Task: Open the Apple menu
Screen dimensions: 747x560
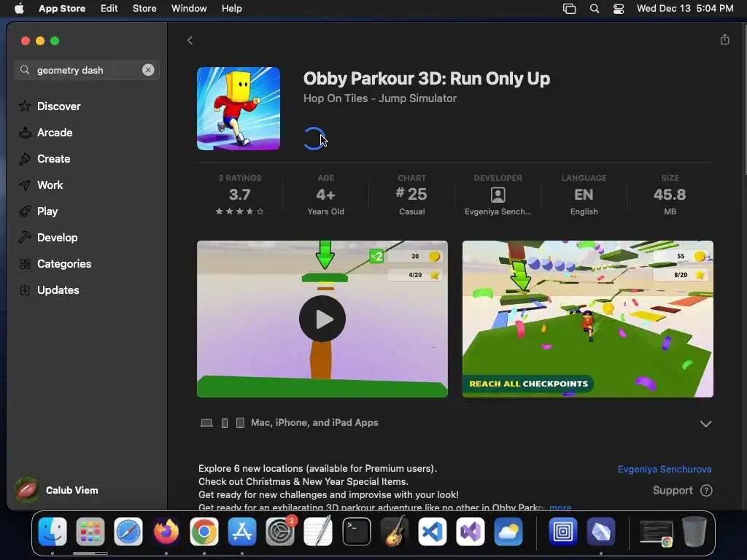Action: pos(19,9)
